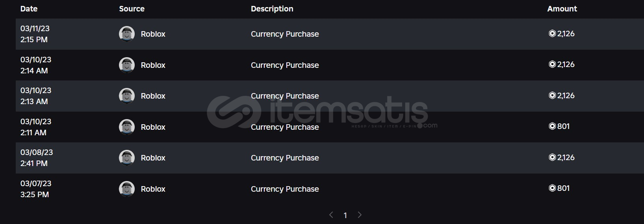
Task: Select page number 1 in pagination
Action: (345, 215)
